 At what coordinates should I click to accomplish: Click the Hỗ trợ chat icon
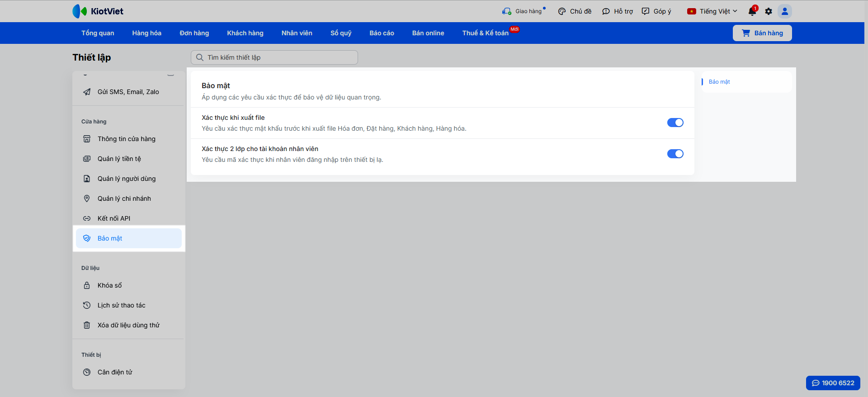(606, 11)
